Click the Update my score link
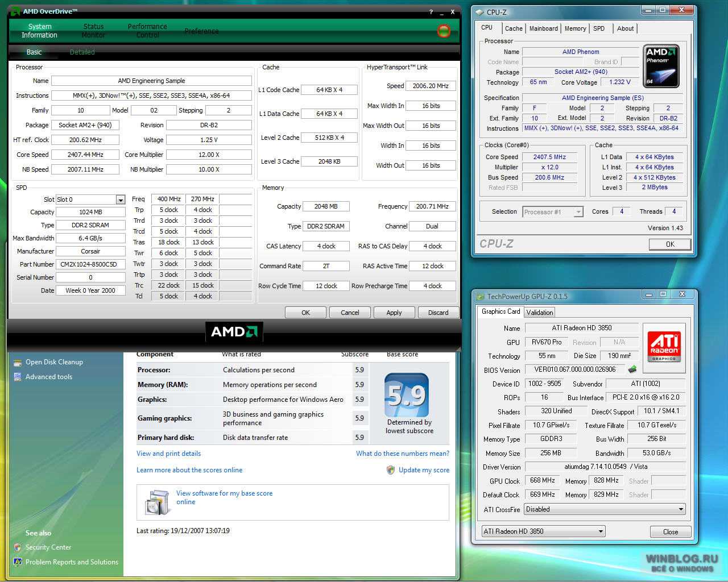Viewport: 728px width, 582px height. pos(424,470)
